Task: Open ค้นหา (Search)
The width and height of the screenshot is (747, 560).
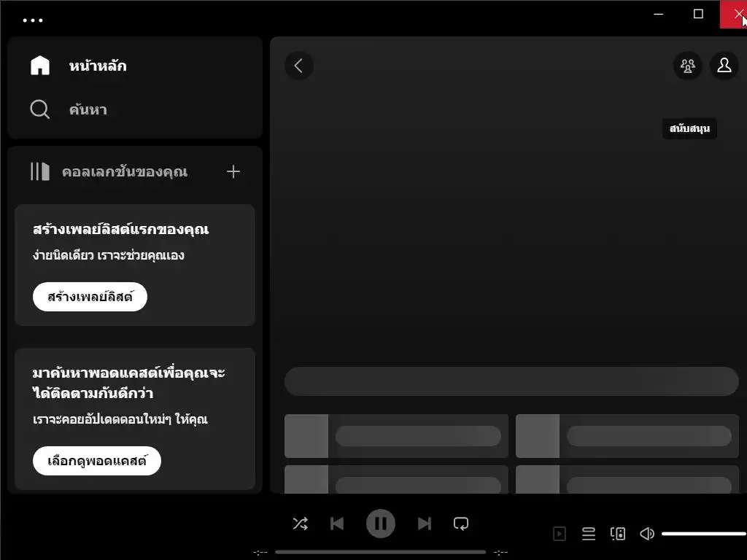Action: coord(69,109)
